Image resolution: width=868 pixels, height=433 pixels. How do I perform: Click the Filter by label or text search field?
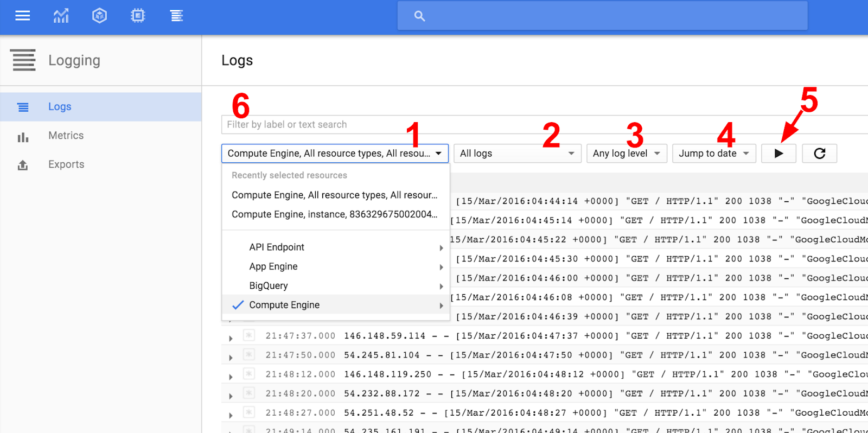[x=542, y=125]
